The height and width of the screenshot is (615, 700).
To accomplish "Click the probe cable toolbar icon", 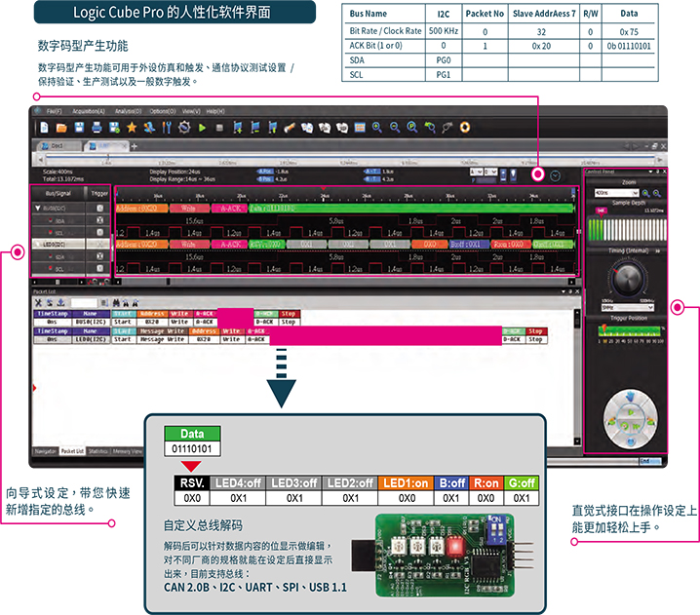I will pos(447,128).
